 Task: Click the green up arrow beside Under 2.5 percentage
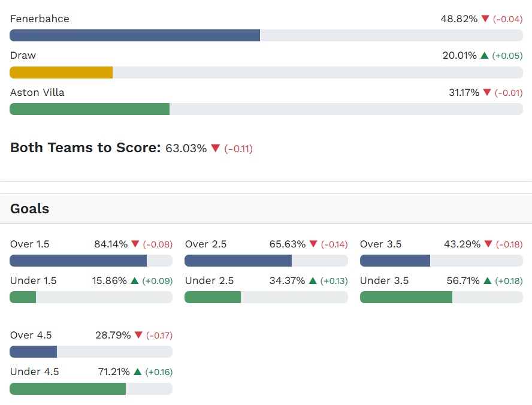[x=314, y=281]
